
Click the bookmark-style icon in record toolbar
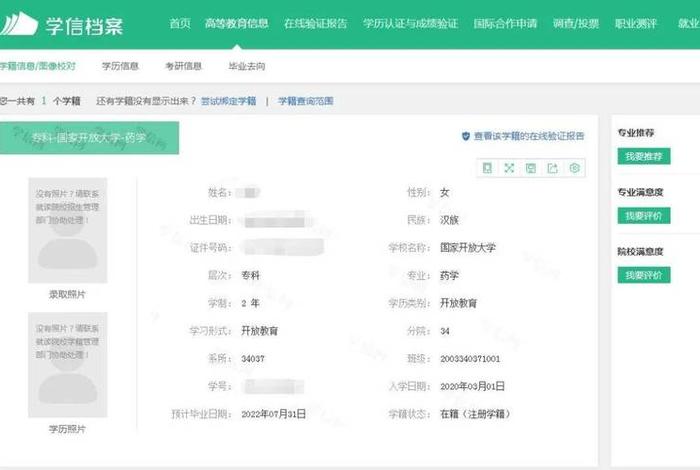(487, 168)
